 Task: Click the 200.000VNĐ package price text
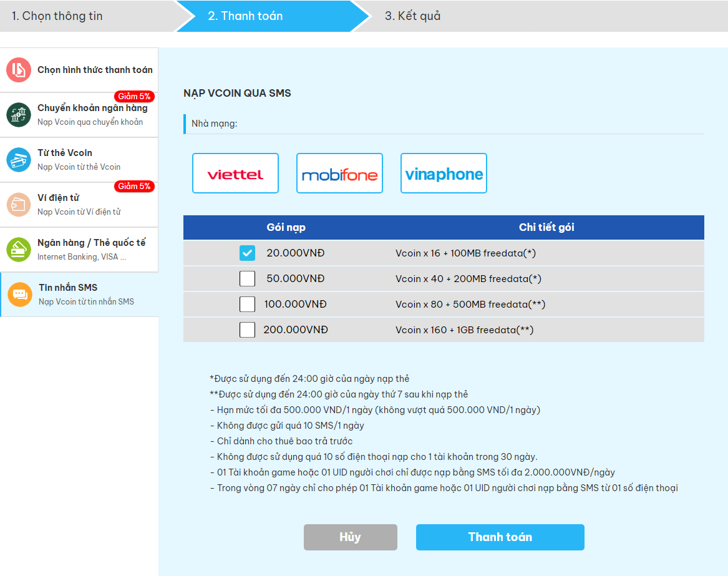coord(296,329)
